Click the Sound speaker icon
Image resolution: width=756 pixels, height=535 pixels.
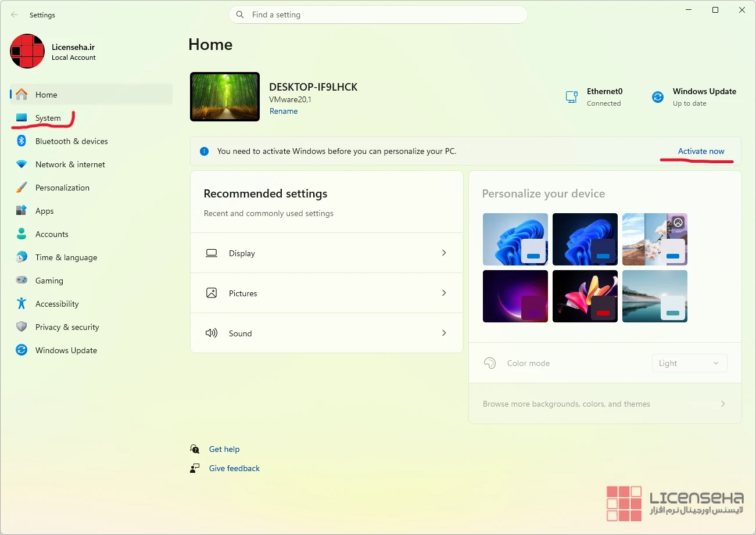[212, 333]
